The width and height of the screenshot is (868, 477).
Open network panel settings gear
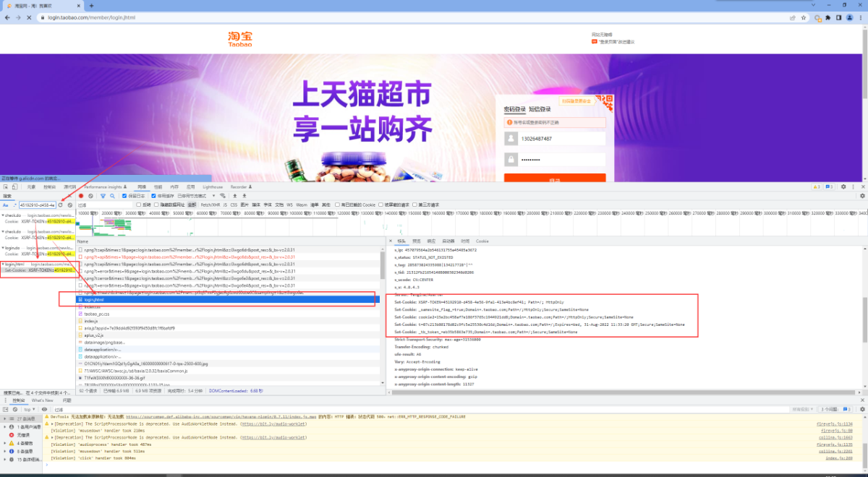[x=862, y=196]
